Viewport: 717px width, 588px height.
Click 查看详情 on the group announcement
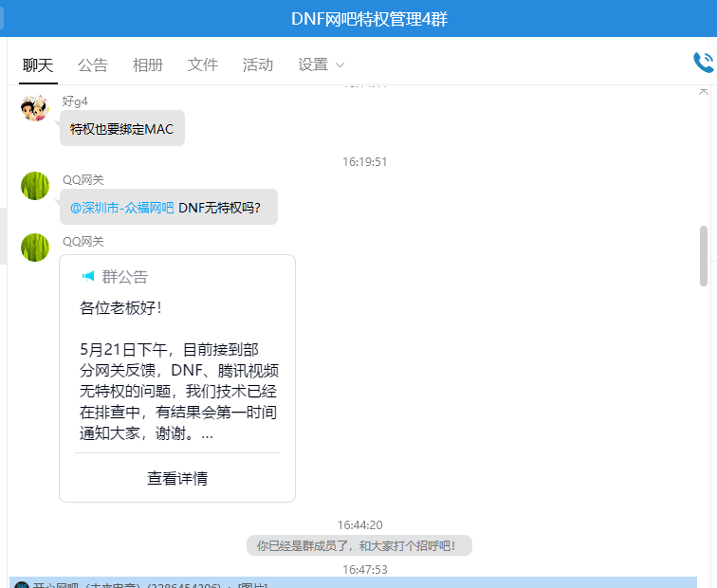[177, 478]
